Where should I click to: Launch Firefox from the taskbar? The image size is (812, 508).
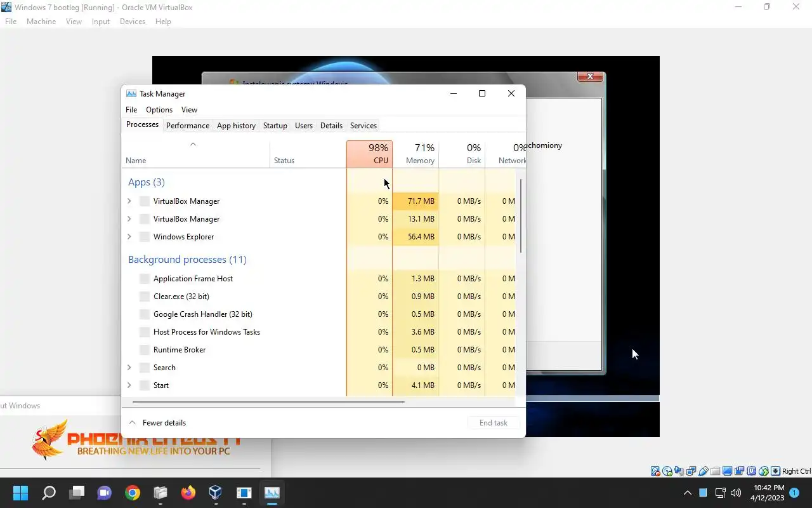pyautogui.click(x=188, y=493)
